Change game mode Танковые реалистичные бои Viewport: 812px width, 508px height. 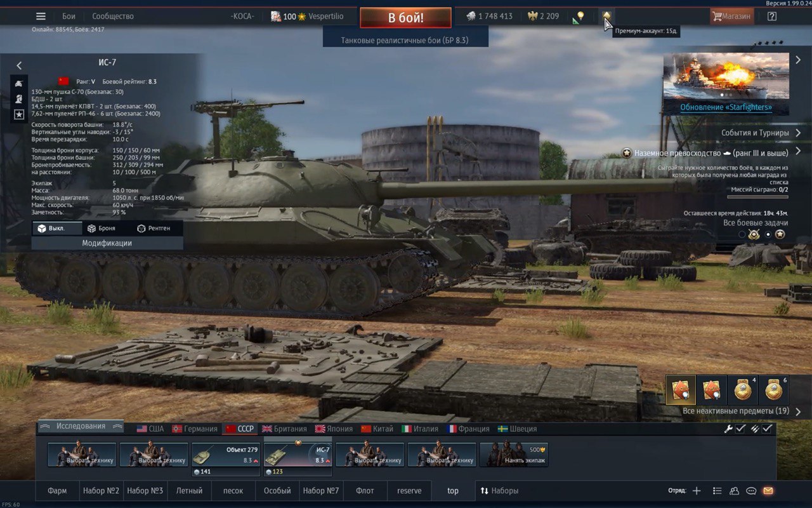point(405,40)
